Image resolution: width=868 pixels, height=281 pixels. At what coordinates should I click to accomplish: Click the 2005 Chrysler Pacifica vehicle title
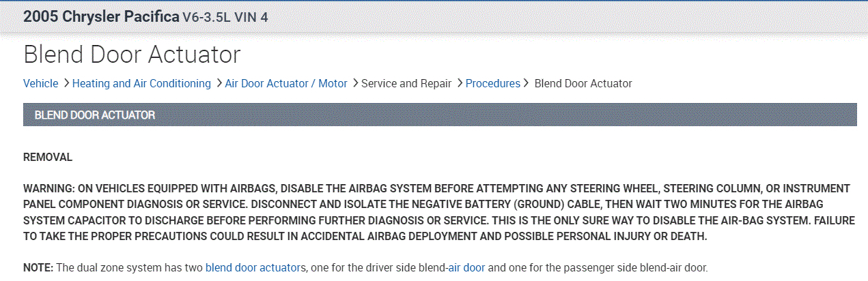[101, 16]
